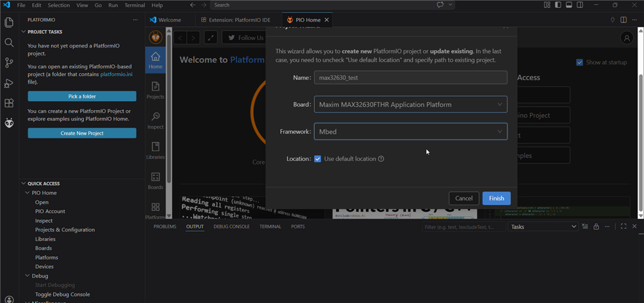Screen dimensions: 644x303
Task: Open the Copilot chat dropdown chevron
Action: (450, 5)
